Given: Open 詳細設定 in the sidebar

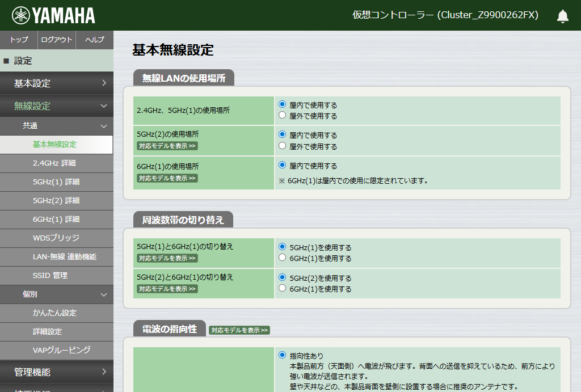Looking at the screenshot, I should pos(57,332).
